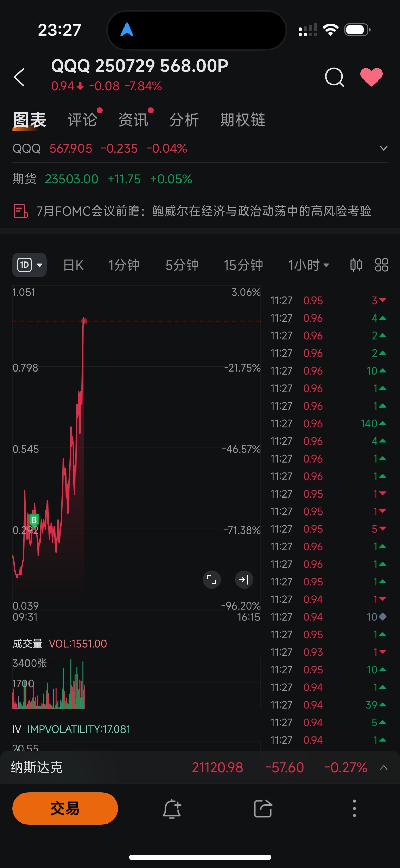Viewport: 400px width, 868px height.
Task: Open the 期权链 tab
Action: [242, 120]
